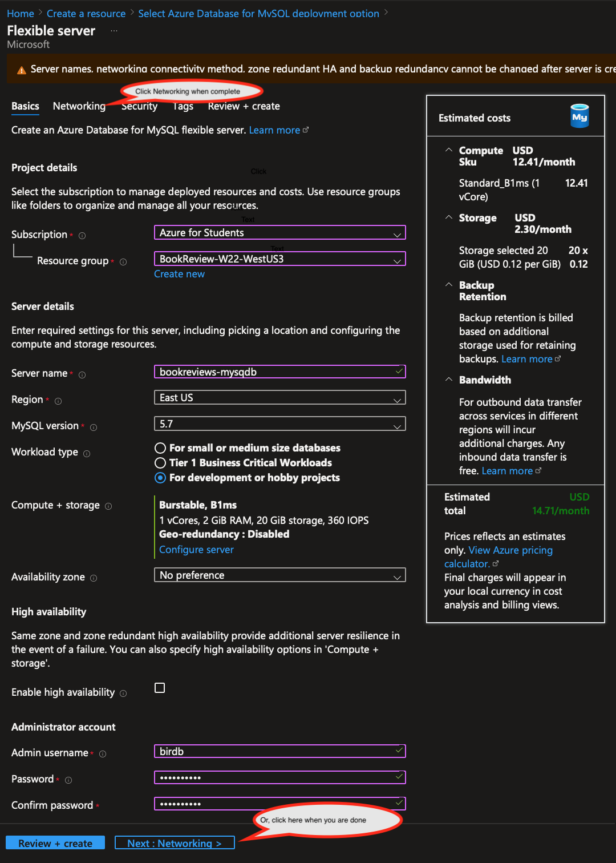Open the Region dropdown showing East US
616x863 pixels.
coord(280,398)
